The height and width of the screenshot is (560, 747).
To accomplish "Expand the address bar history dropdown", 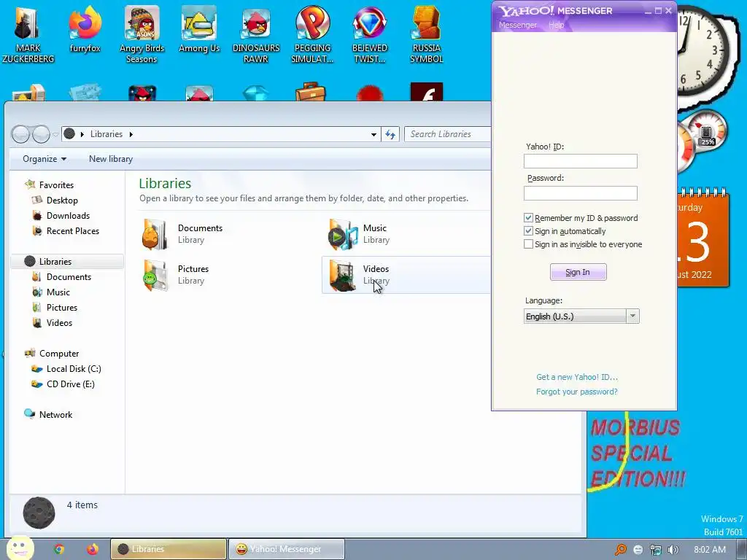I will click(373, 135).
